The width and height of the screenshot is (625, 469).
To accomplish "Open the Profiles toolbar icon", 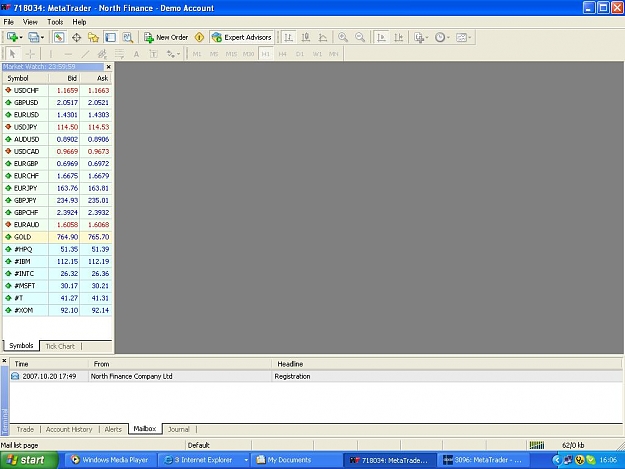I will click(33, 37).
